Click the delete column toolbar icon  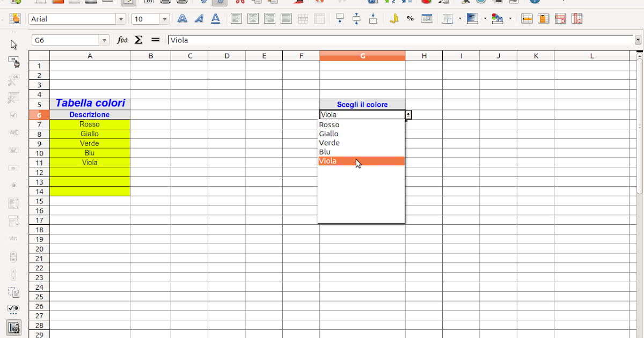576,19
